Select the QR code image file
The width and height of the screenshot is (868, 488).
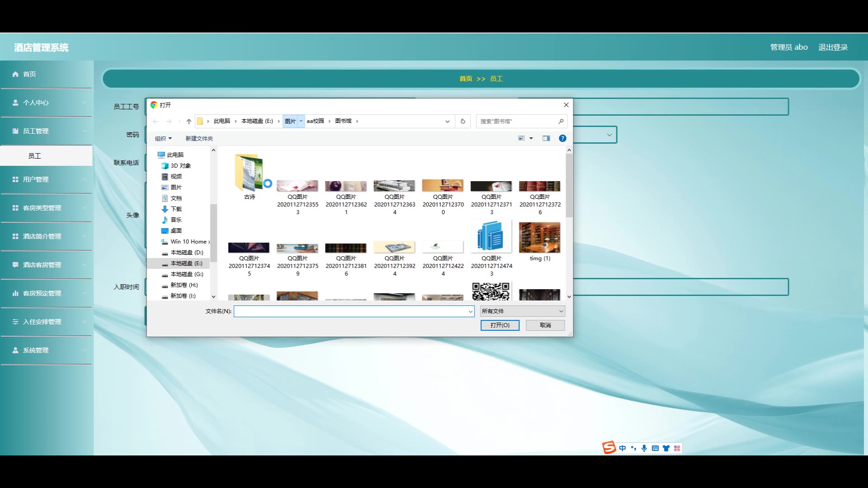click(491, 291)
